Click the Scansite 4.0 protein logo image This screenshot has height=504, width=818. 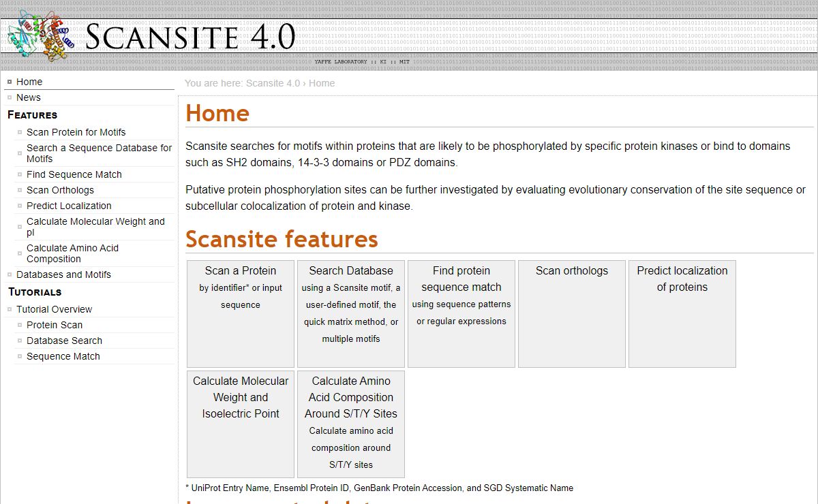[40, 37]
